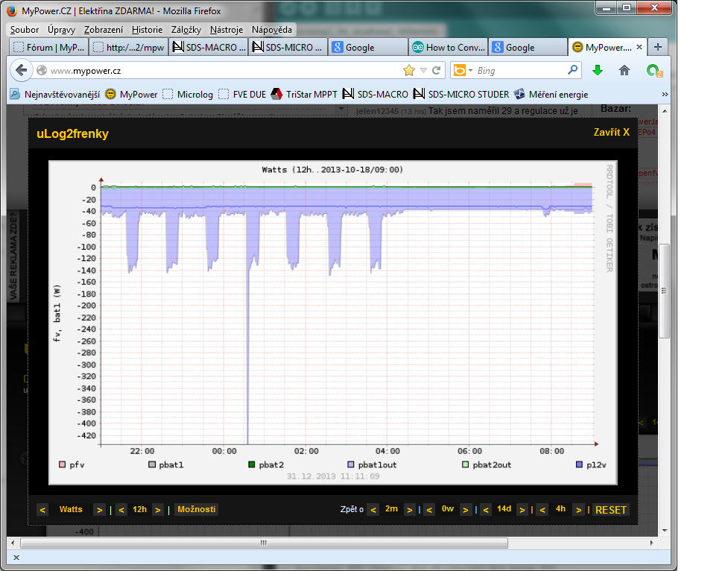
Task: Reload the page using the refresh icon
Action: 437,71
